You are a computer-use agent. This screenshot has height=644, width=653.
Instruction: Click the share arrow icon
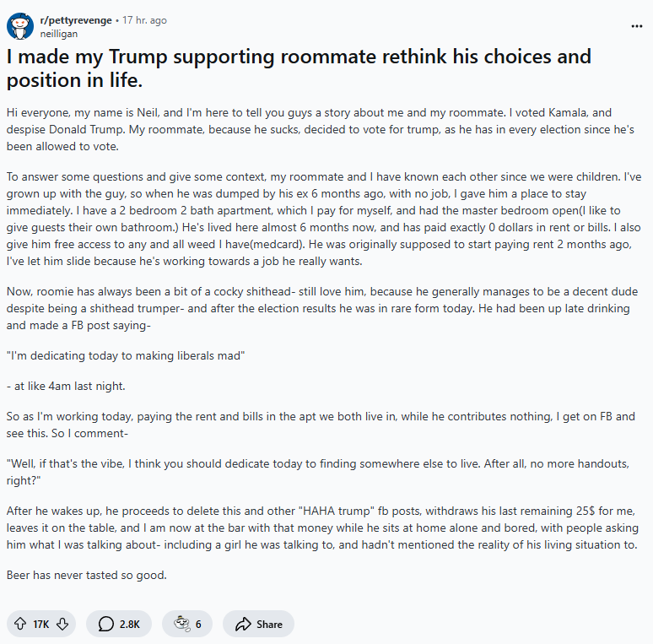click(x=244, y=624)
